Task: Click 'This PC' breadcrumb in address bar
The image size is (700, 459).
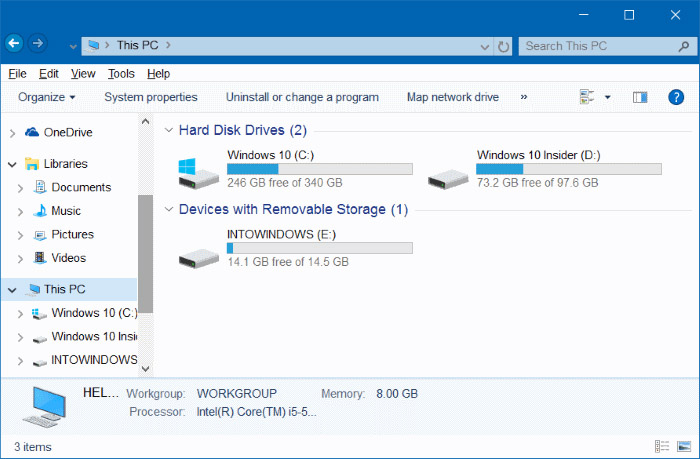Action: pyautogui.click(x=138, y=45)
